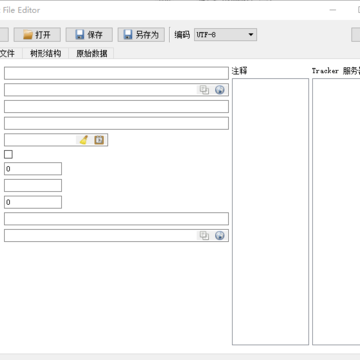Click the 编码 label beside the encoding dropdown
The height and width of the screenshot is (360, 360).
tap(182, 35)
